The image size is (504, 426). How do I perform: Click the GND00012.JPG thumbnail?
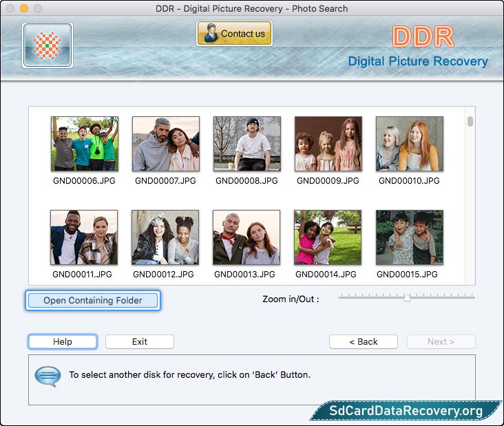(165, 237)
